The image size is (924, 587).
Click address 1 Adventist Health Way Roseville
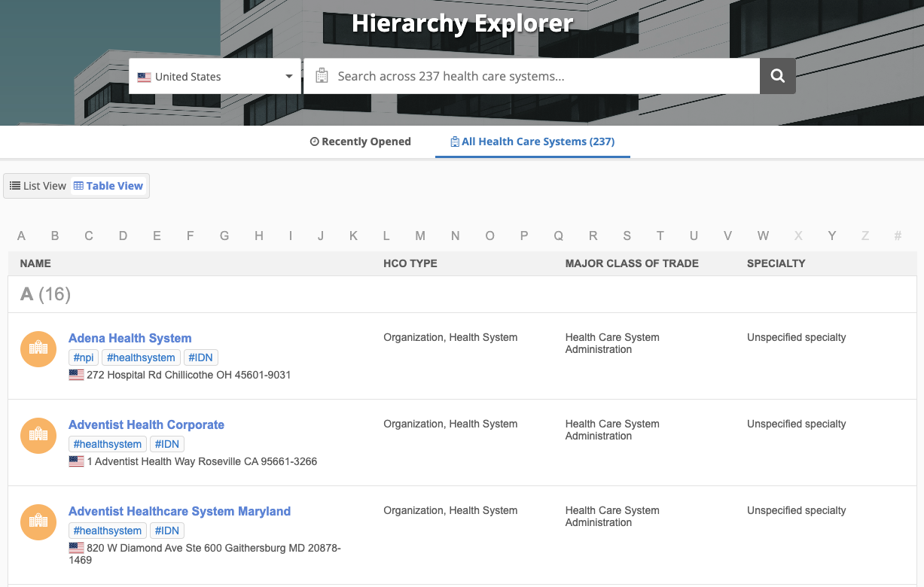(x=202, y=461)
